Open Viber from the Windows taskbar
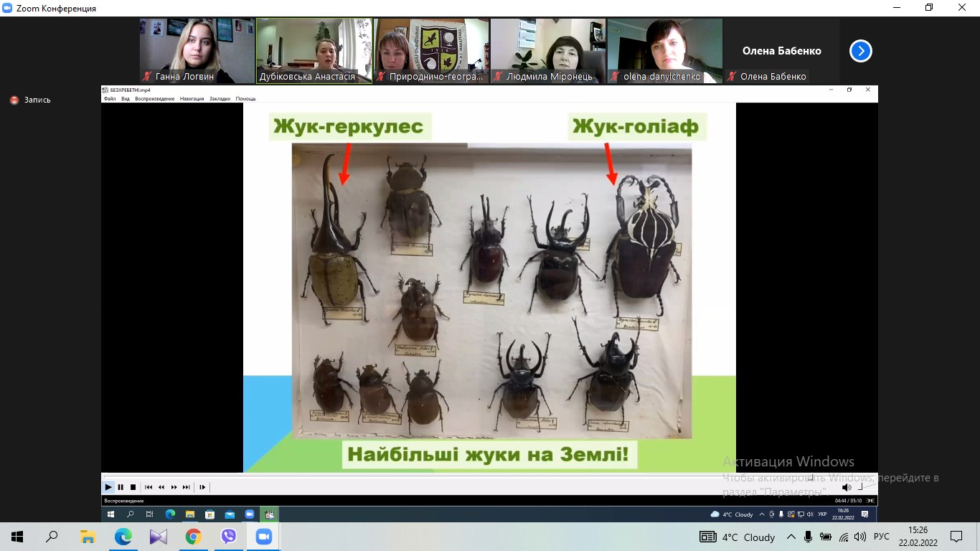This screenshot has width=980, height=551. [229, 537]
